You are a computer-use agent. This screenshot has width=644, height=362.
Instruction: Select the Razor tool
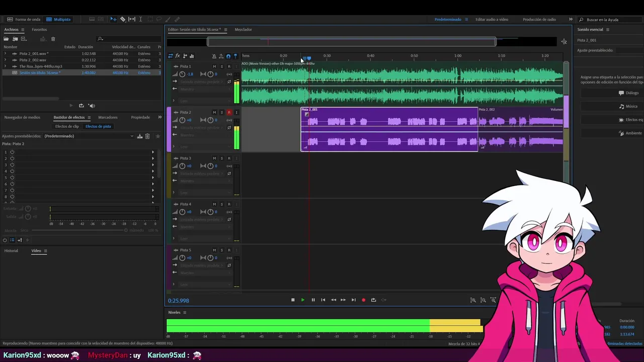(x=123, y=19)
